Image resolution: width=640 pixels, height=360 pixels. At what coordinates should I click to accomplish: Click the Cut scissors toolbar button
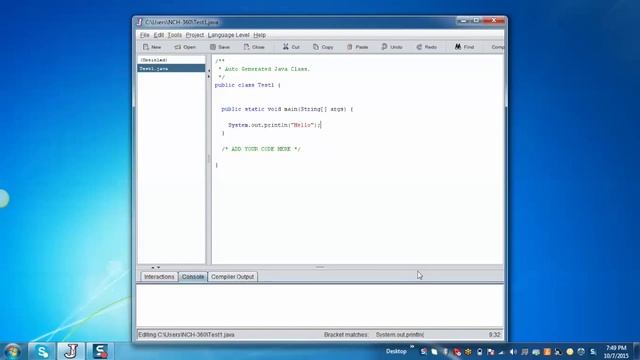(x=291, y=47)
